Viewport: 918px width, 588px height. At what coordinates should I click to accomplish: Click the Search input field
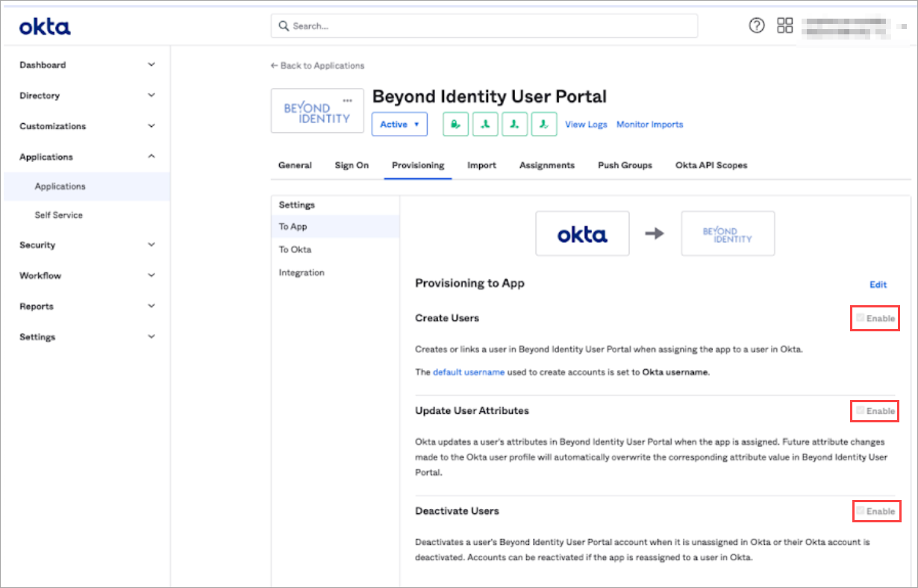(484, 26)
